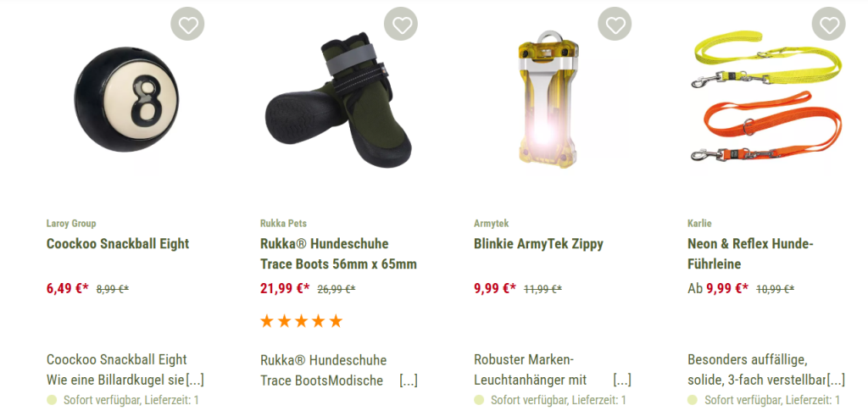This screenshot has width=868, height=411.
Task: Click heart icon on Blinkie ArmyTek Zippy
Action: click(x=615, y=24)
